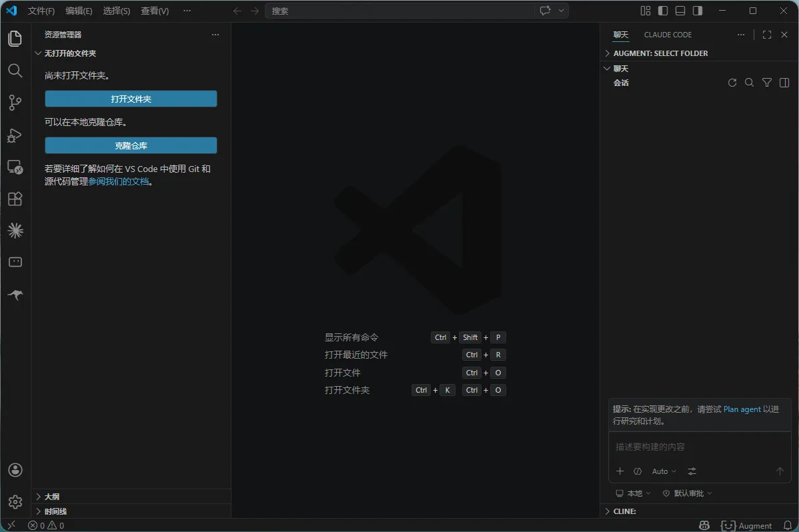Screen dimensions: 799x532
Task: Click the VS Code logo in title bar
Action: pyautogui.click(x=12, y=11)
